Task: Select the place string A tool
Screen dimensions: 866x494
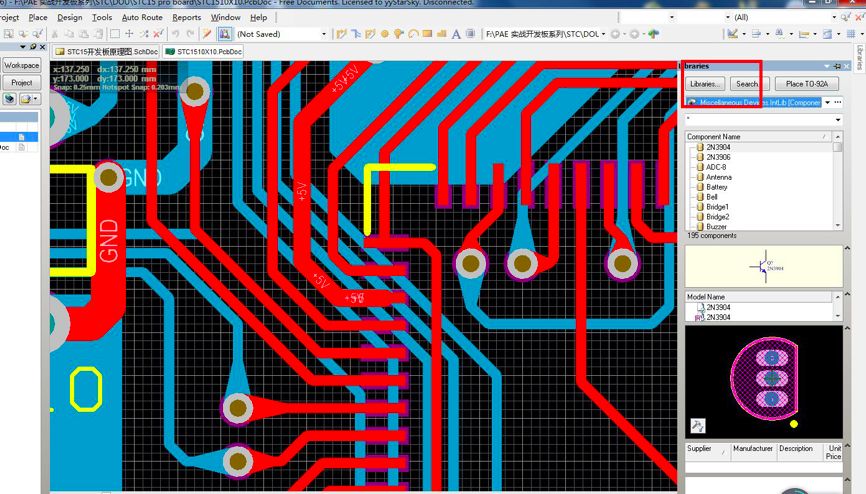Action: tap(456, 34)
